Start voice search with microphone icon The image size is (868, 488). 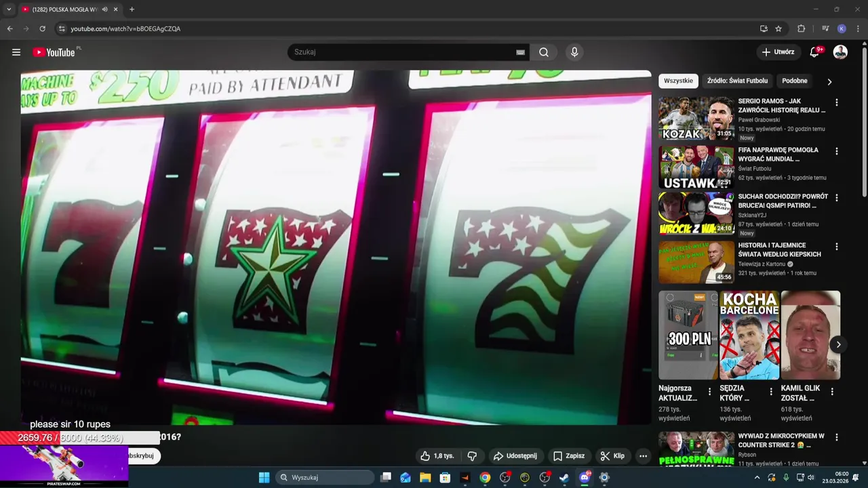(574, 52)
